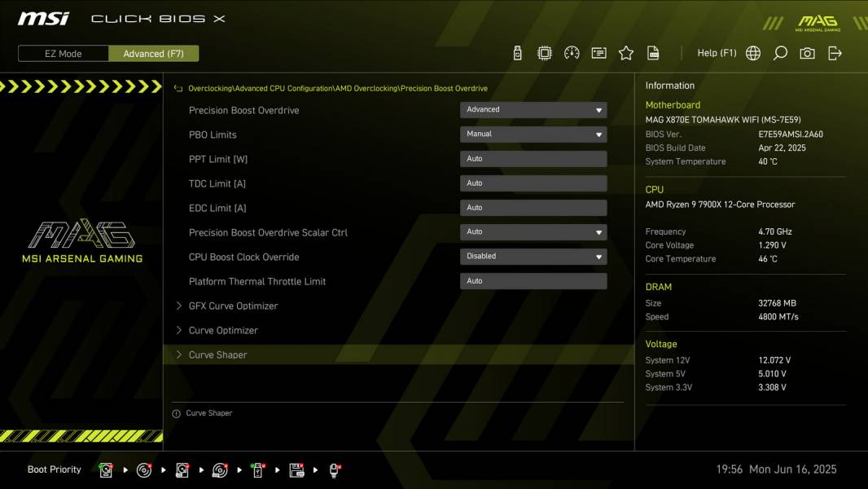
Task: Go back using the breadcrumb return arrow
Action: click(178, 89)
